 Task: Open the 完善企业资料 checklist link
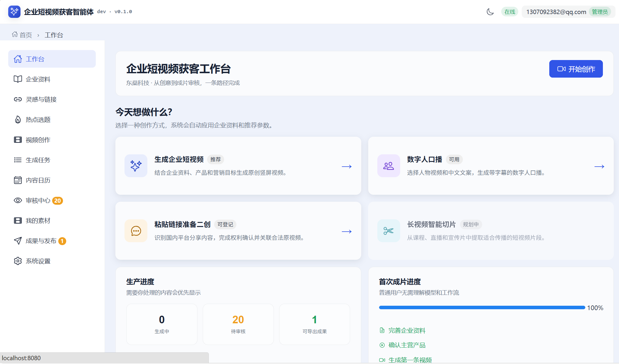click(402, 330)
